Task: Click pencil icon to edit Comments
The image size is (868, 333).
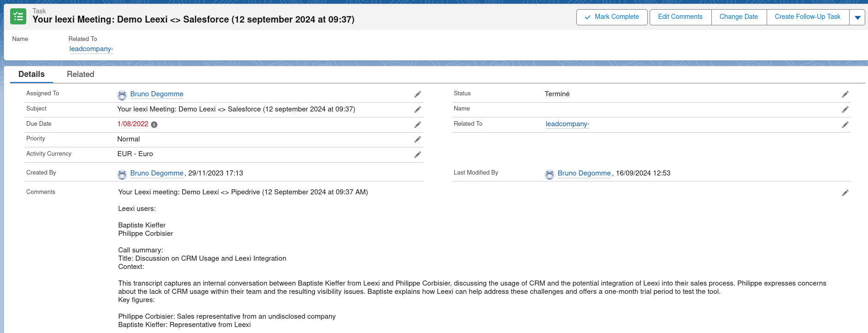Action: 845,193
